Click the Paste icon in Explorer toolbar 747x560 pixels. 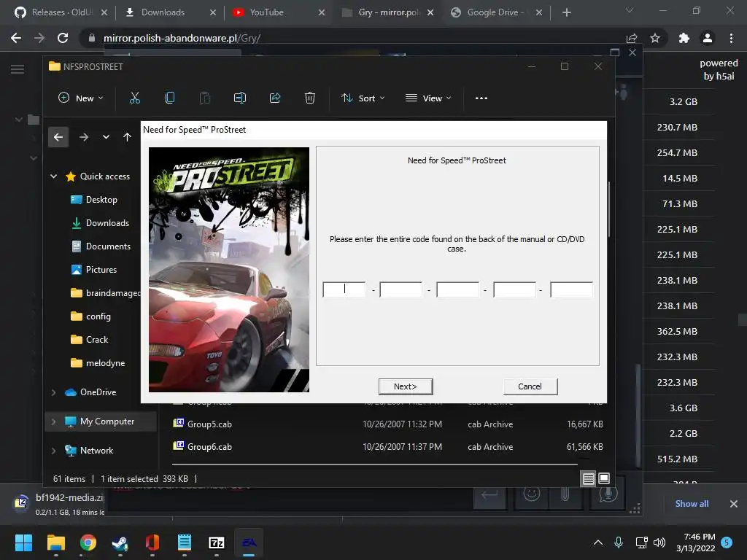pyautogui.click(x=205, y=98)
